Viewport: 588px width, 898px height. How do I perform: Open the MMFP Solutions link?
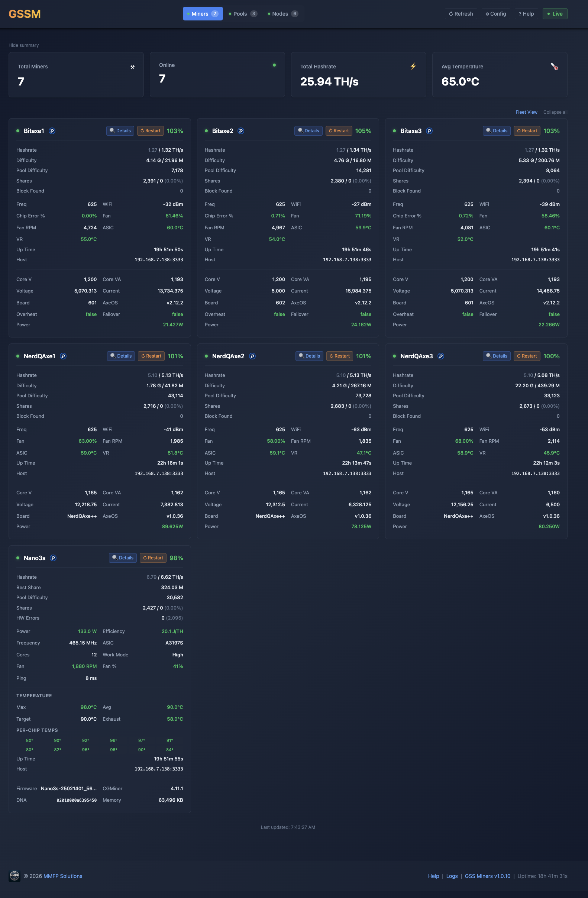click(63, 876)
